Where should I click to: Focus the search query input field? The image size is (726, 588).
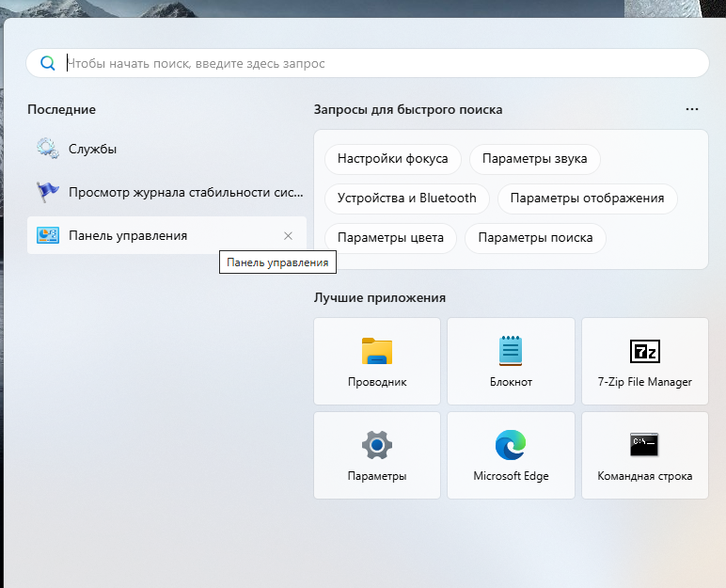367,63
